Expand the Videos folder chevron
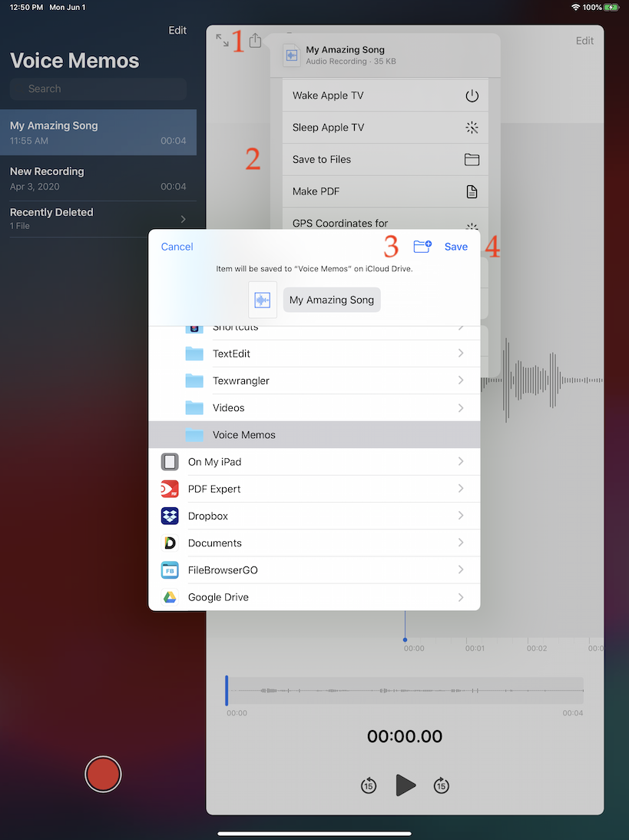This screenshot has height=840, width=629. pyautogui.click(x=461, y=407)
